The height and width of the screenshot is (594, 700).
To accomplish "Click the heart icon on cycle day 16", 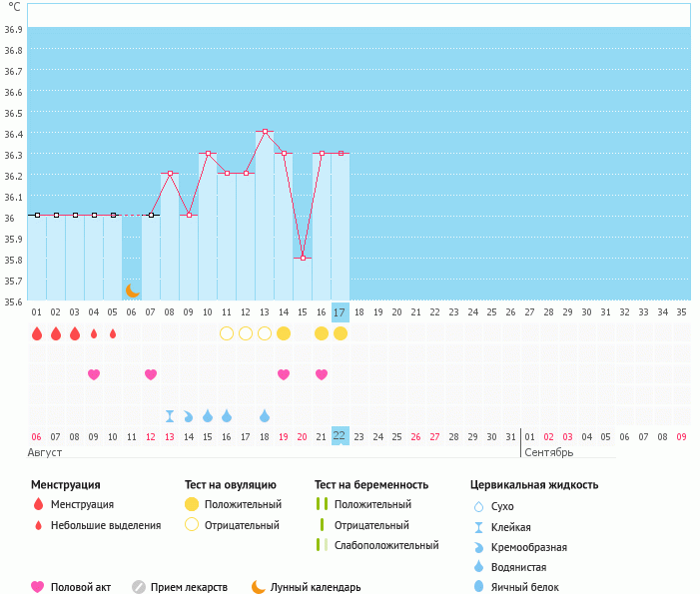I will 322,374.
